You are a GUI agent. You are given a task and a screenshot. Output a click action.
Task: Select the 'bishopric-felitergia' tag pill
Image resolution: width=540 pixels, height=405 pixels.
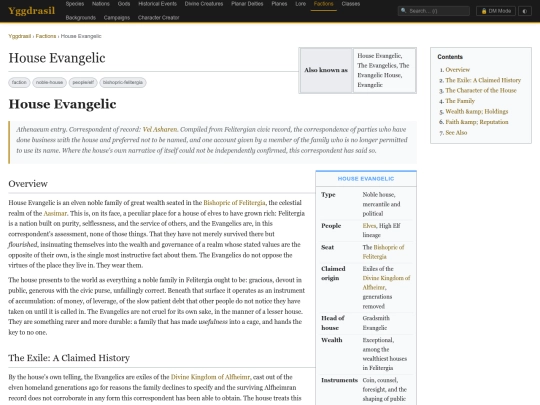pyautogui.click(x=123, y=82)
